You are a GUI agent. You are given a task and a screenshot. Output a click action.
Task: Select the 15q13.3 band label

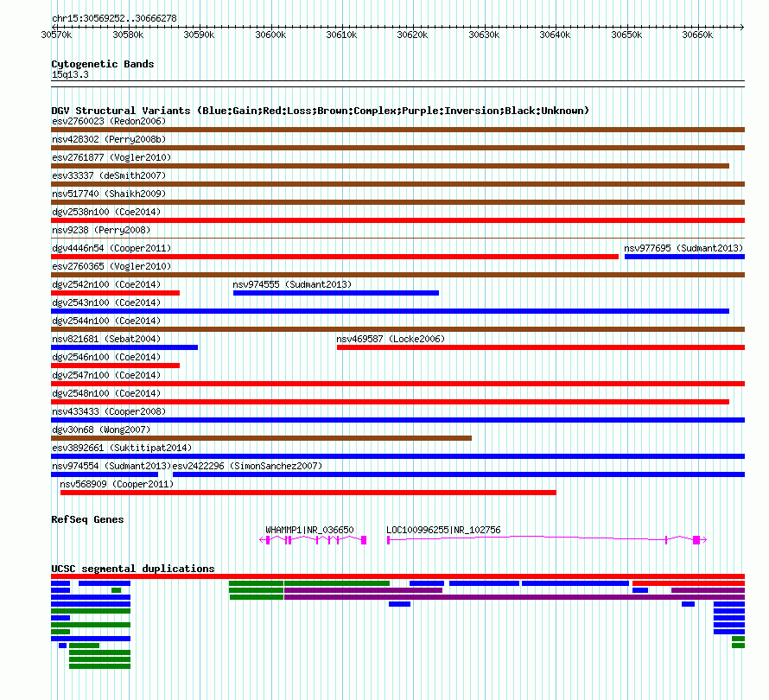coord(70,74)
